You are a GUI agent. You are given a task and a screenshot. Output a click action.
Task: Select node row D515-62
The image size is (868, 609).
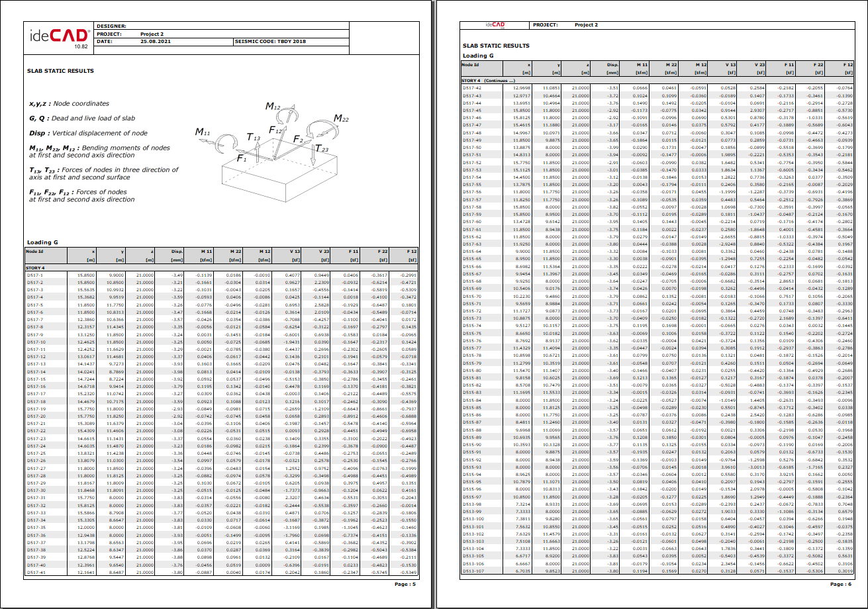[658, 236]
